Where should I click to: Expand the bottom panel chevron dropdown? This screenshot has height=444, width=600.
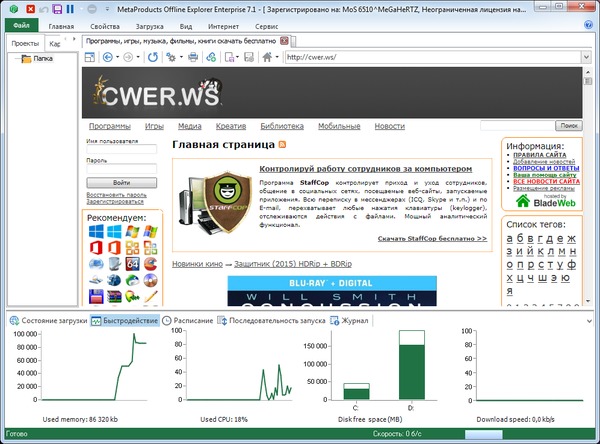coord(589,321)
